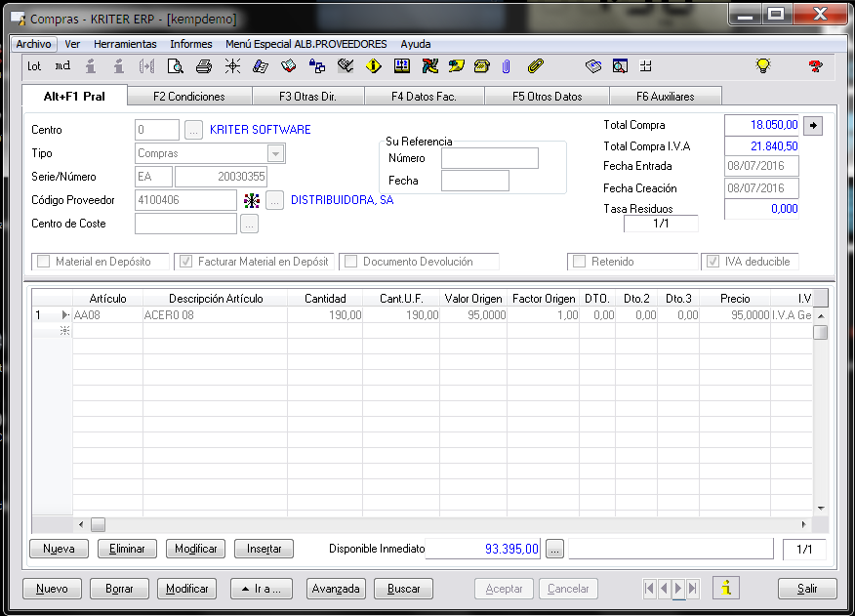
Task: Go to the last record navigation arrow
Action: (x=693, y=588)
